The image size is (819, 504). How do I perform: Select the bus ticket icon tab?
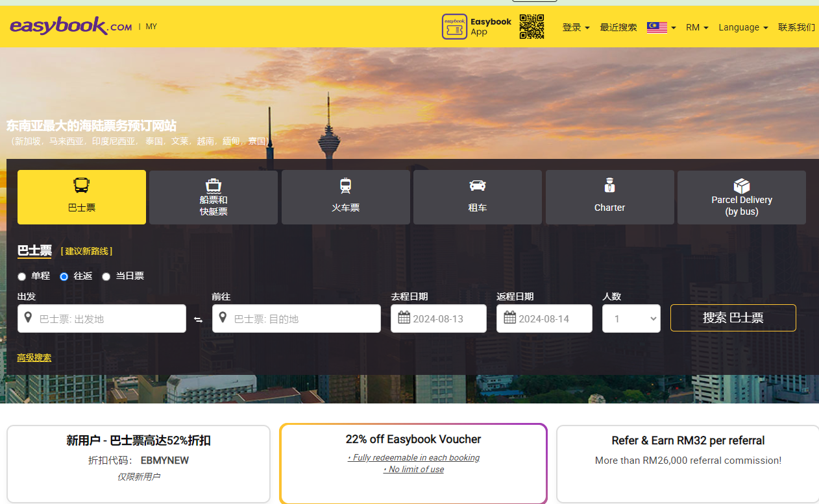[82, 186]
